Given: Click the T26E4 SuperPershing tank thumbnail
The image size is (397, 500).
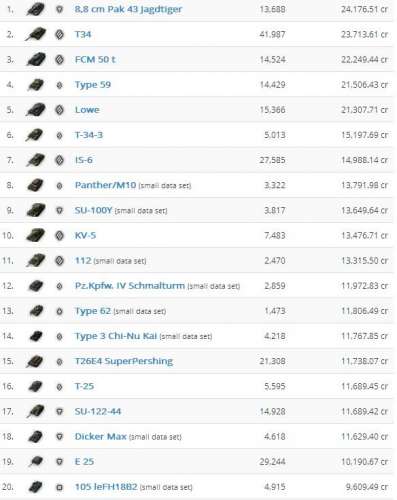Looking at the screenshot, I should (x=35, y=361).
